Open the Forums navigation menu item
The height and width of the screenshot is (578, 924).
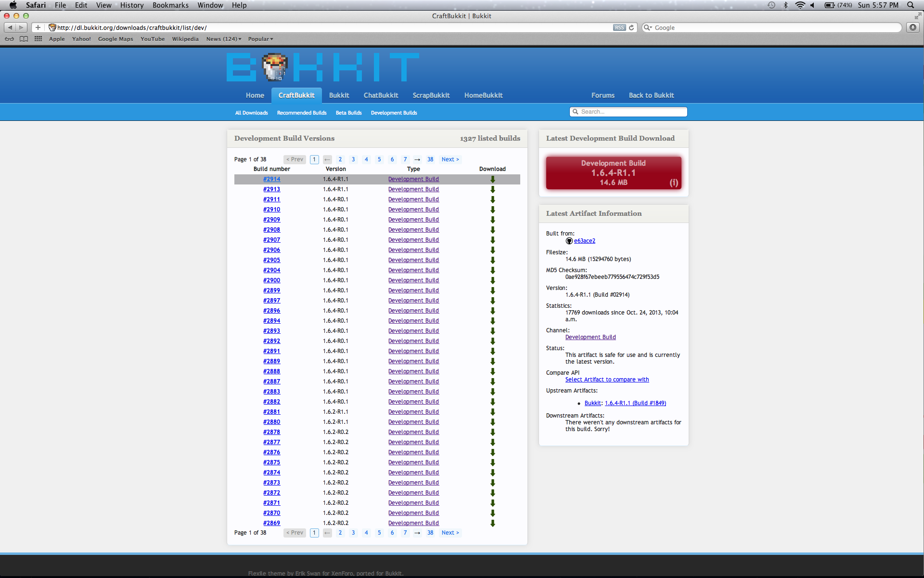pos(603,95)
